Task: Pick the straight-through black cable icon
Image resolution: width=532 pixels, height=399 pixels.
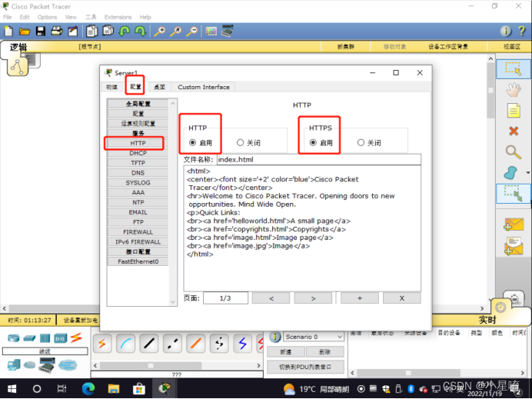Action: [149, 344]
